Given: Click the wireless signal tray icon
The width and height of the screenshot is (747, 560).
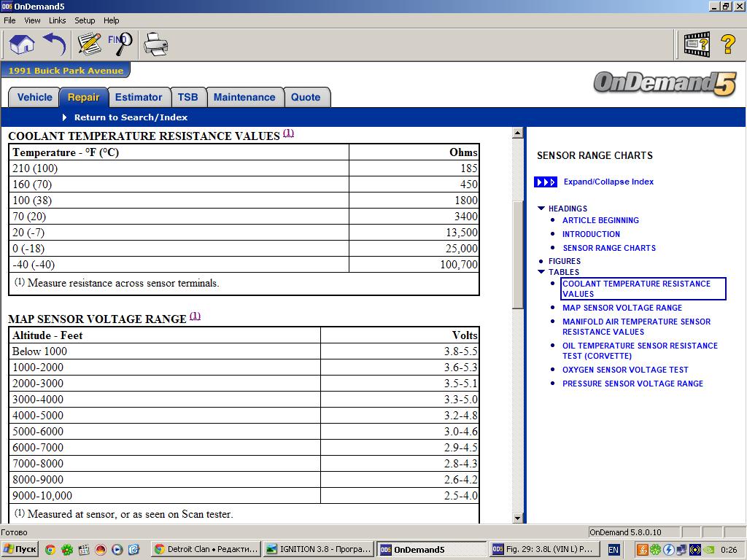Looking at the screenshot, I should pos(695,550).
